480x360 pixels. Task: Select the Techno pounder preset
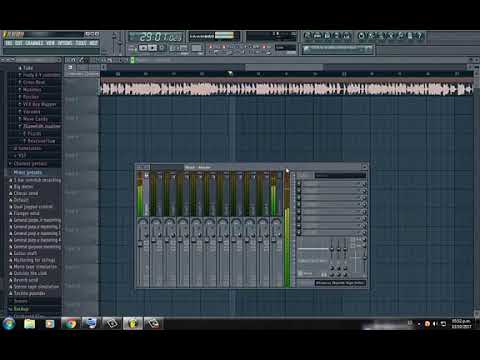point(29,293)
